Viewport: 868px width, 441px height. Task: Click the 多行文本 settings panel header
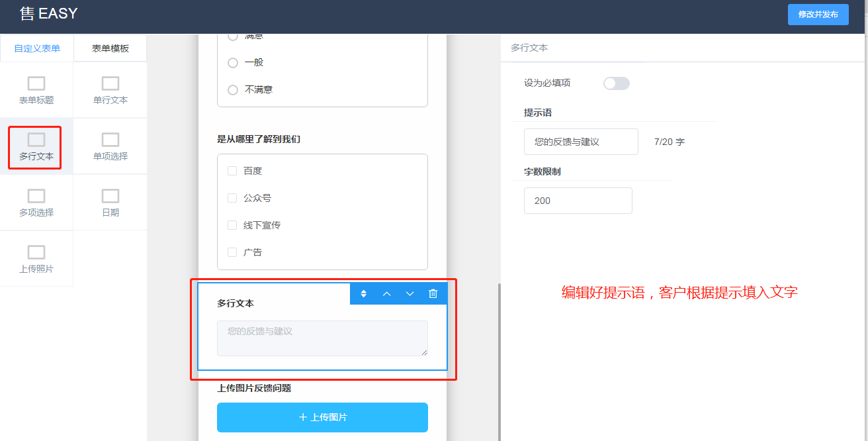pos(529,48)
